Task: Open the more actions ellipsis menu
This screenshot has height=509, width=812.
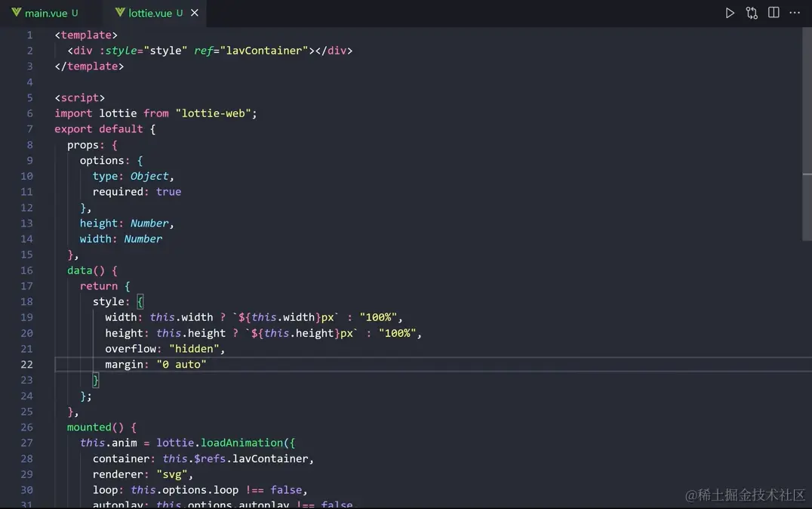Action: [x=795, y=12]
